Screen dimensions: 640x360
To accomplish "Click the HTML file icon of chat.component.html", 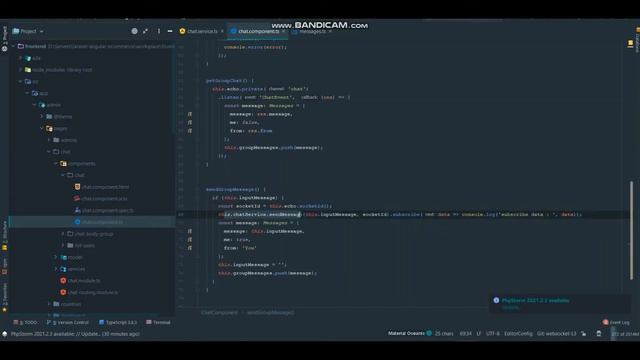I will tap(77, 187).
